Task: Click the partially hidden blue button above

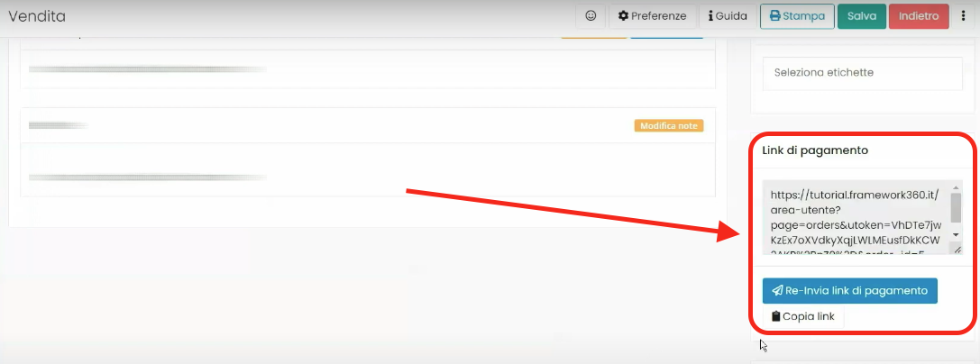Action: [x=666, y=37]
